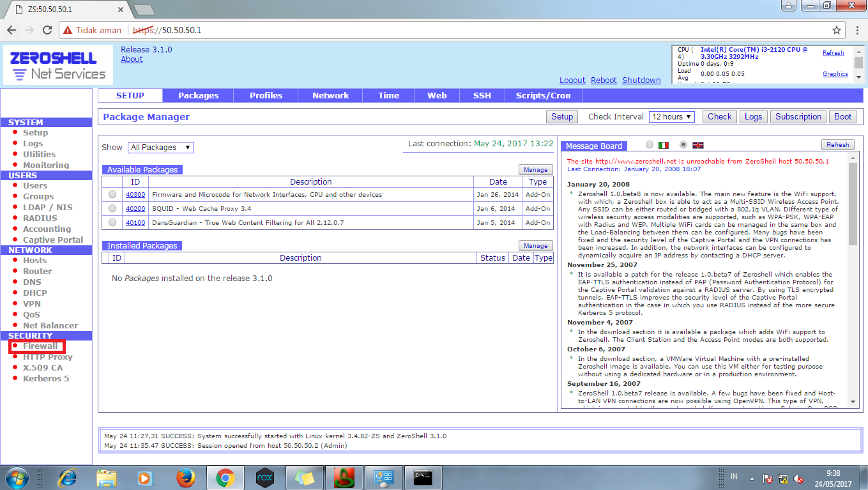Select the SQUID package 40200 radio button
Image resolution: width=868 pixels, height=490 pixels.
coord(113,208)
